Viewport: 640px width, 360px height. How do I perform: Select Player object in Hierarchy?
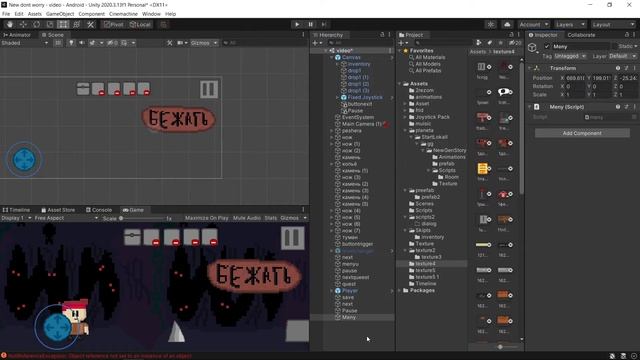[x=350, y=291]
